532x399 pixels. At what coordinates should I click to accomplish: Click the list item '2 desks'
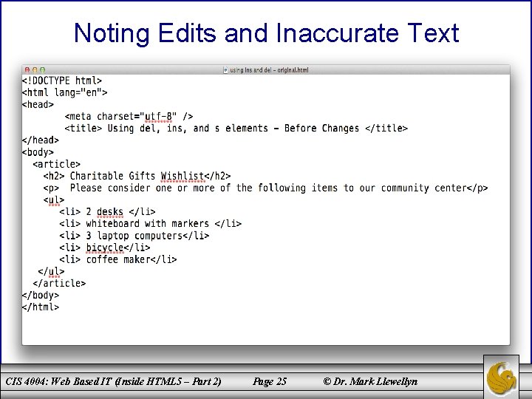[x=108, y=212]
